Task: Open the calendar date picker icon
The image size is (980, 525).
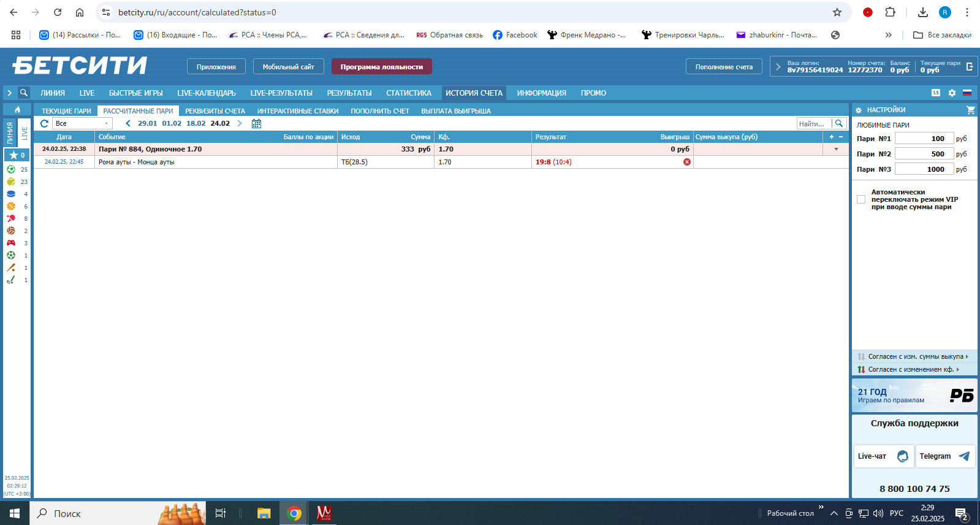Action: coord(256,123)
